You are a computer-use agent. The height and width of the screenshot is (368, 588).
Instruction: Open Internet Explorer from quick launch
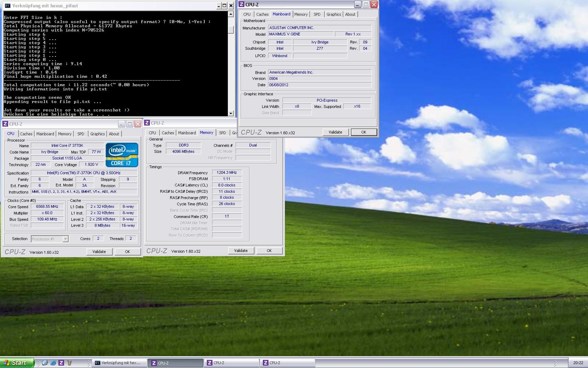tap(53, 363)
